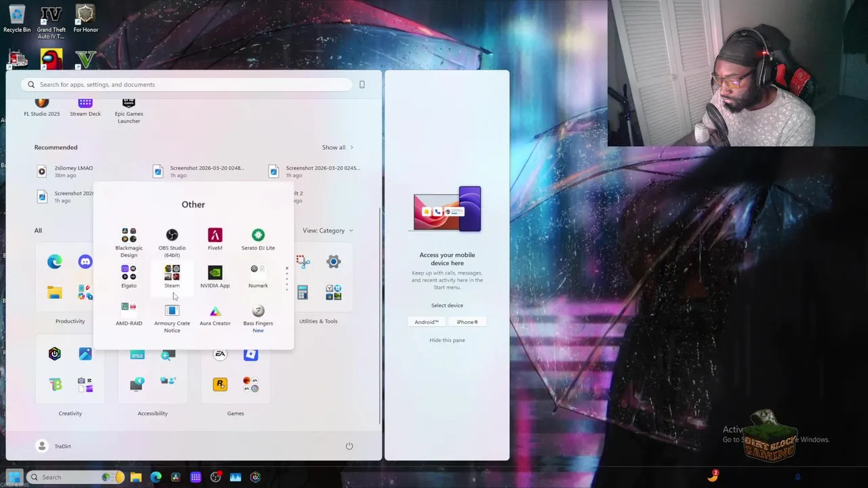Expand the View: Category dropdown
Viewport: 868px width, 488px height.
(328, 230)
